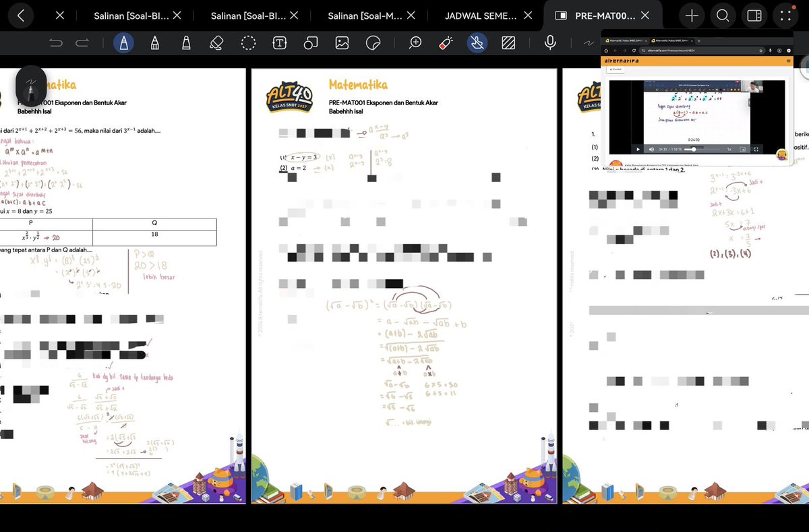Open the chat mascot icon in popup
The width and height of the screenshot is (809, 532).
point(781,155)
